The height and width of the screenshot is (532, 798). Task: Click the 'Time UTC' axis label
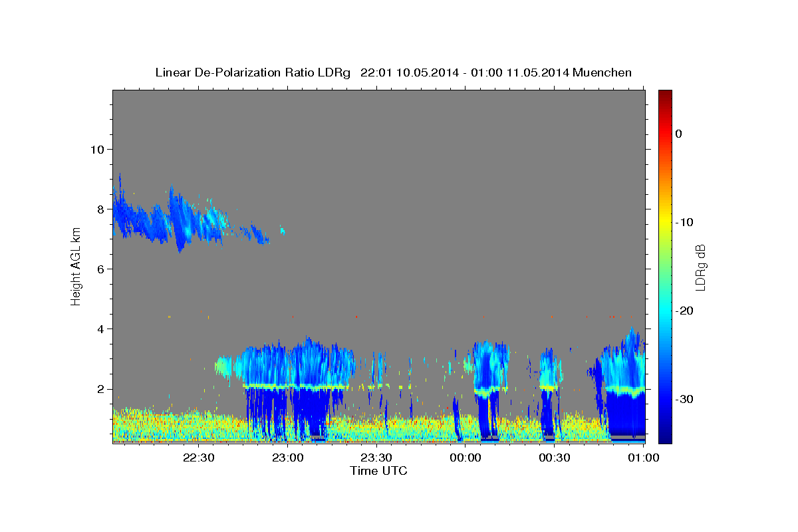(378, 471)
